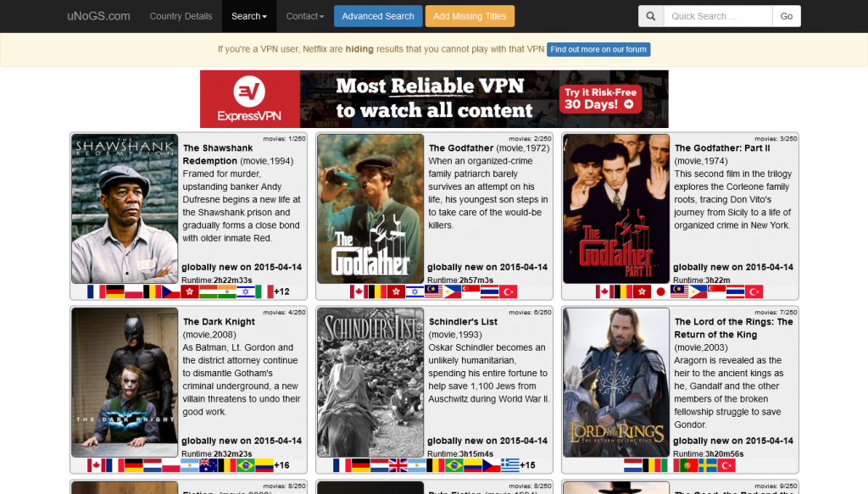Open The Shawshank Redemption title link
The height and width of the screenshot is (494, 868).
tap(218, 154)
